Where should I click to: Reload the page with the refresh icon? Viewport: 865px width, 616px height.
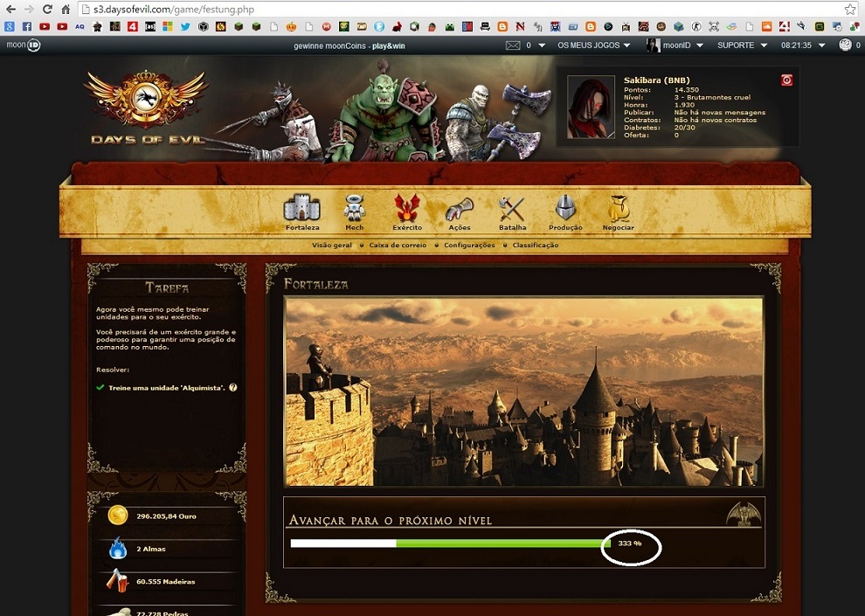click(47, 10)
